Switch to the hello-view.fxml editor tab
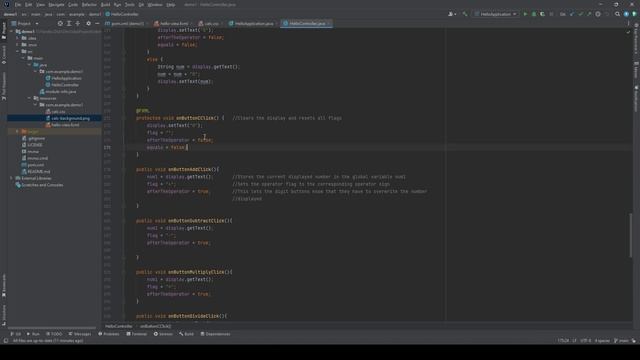This screenshot has height=360, width=640. (x=172, y=24)
